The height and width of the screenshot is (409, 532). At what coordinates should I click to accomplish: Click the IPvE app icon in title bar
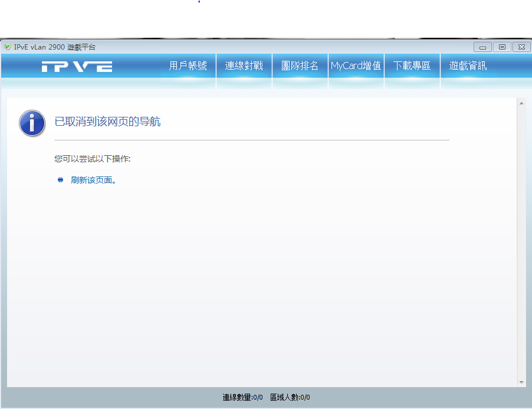pos(8,47)
